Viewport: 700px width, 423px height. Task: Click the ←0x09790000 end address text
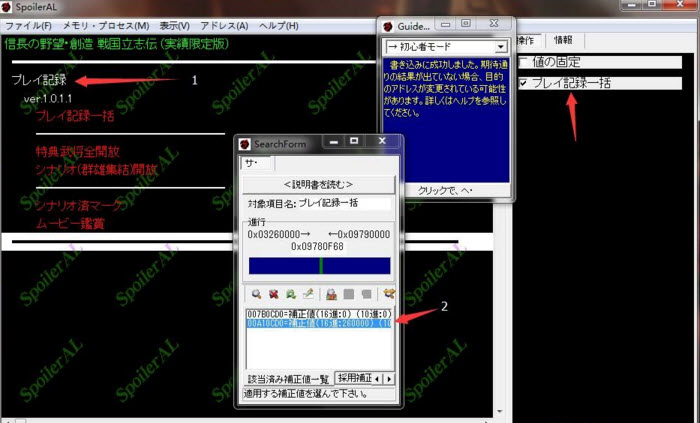click(x=358, y=234)
